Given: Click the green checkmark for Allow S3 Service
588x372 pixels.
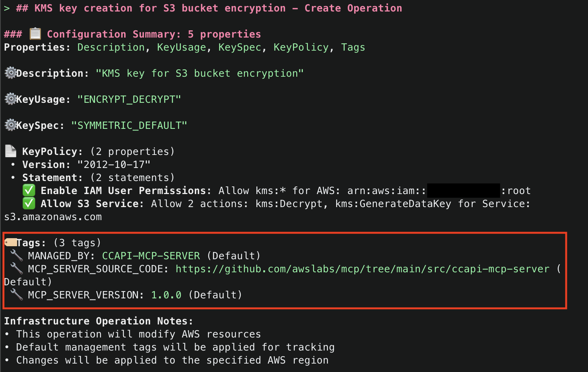Looking at the screenshot, I should [29, 203].
